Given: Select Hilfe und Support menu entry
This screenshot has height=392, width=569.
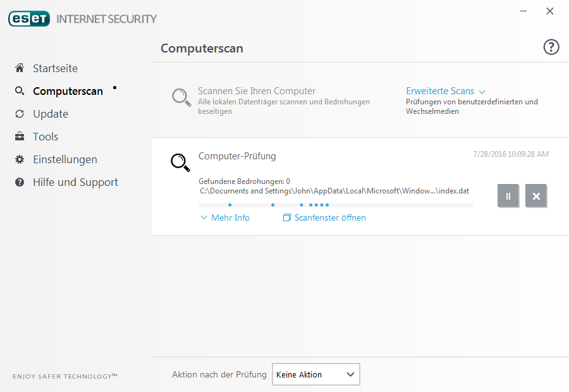Looking at the screenshot, I should 75,182.
